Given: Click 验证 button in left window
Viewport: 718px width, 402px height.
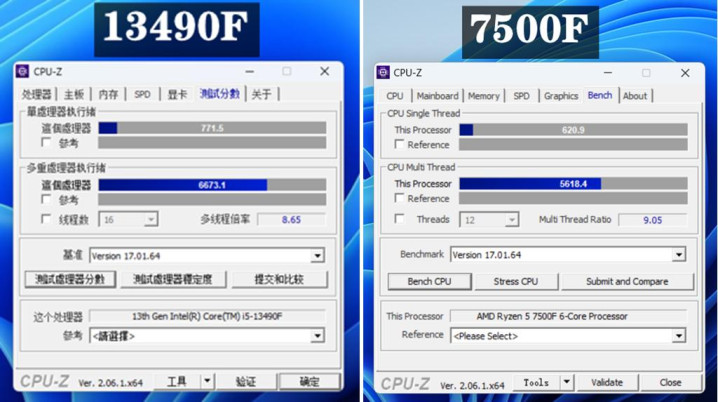Looking at the screenshot, I should 246,381.
